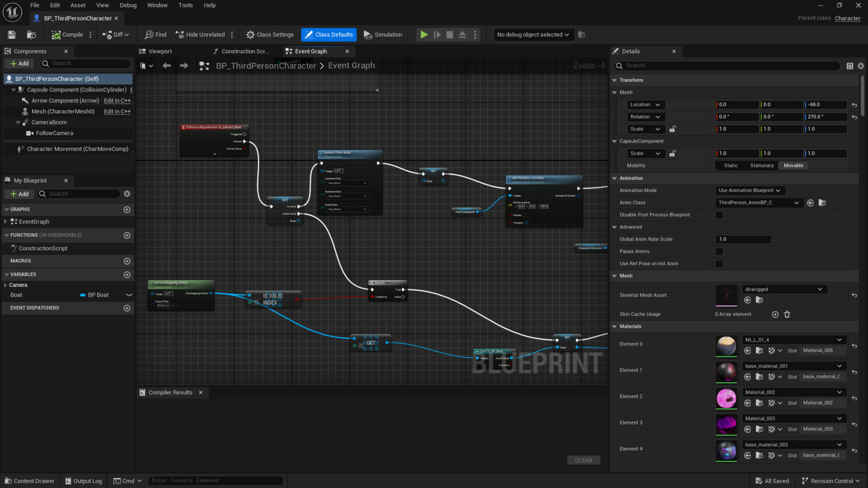
Task: Add new variable with plus icon
Action: point(127,275)
